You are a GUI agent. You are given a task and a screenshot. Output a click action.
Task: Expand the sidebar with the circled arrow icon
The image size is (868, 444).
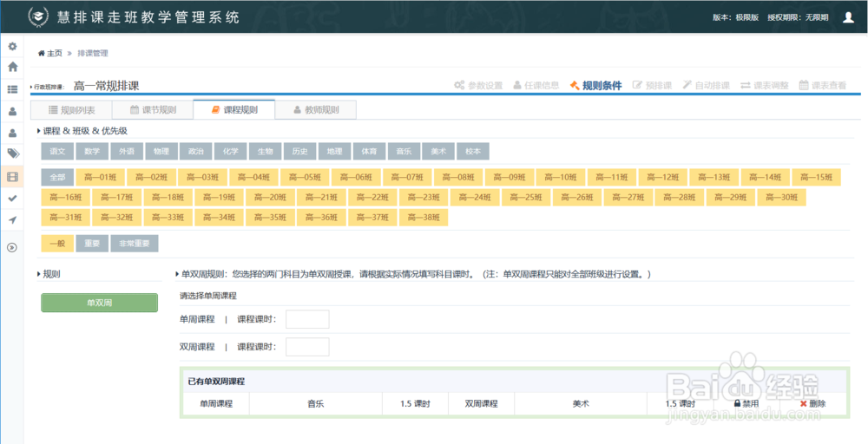click(12, 247)
